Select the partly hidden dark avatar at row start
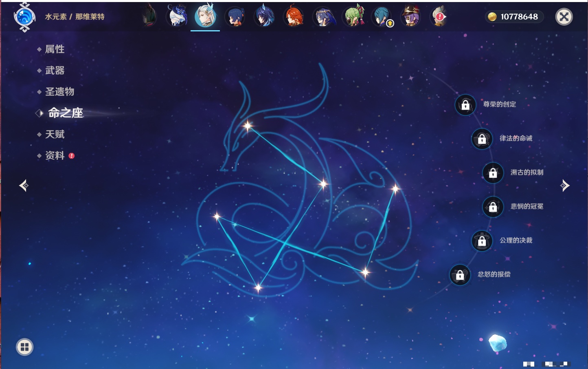 pyautogui.click(x=149, y=17)
